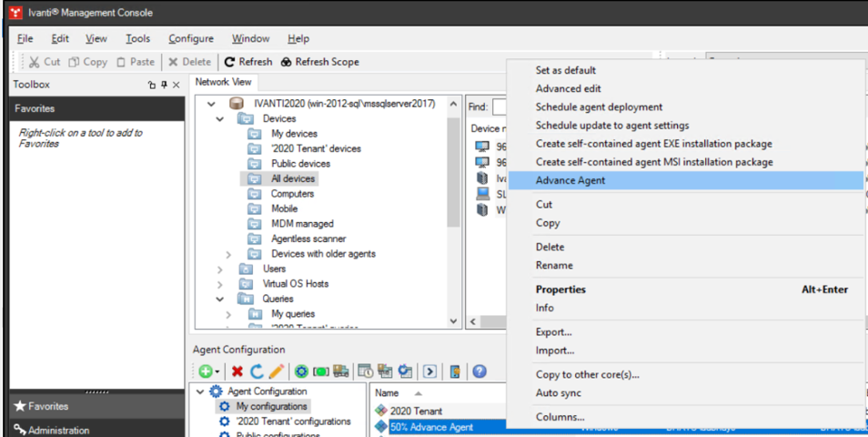Screen dimensions: 868x437
Task: Click the Delete toolbar button
Action: (x=190, y=62)
